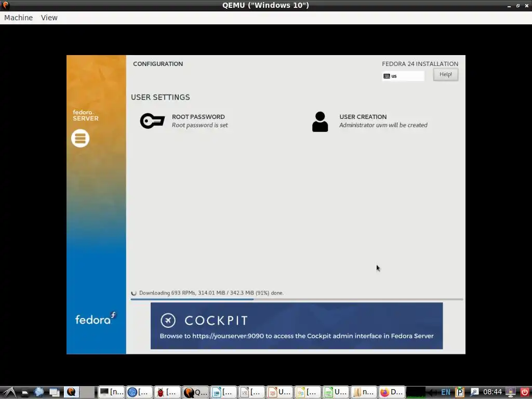Click the QEMU icon in title bar
This screenshot has height=399, width=532.
coord(5,5)
